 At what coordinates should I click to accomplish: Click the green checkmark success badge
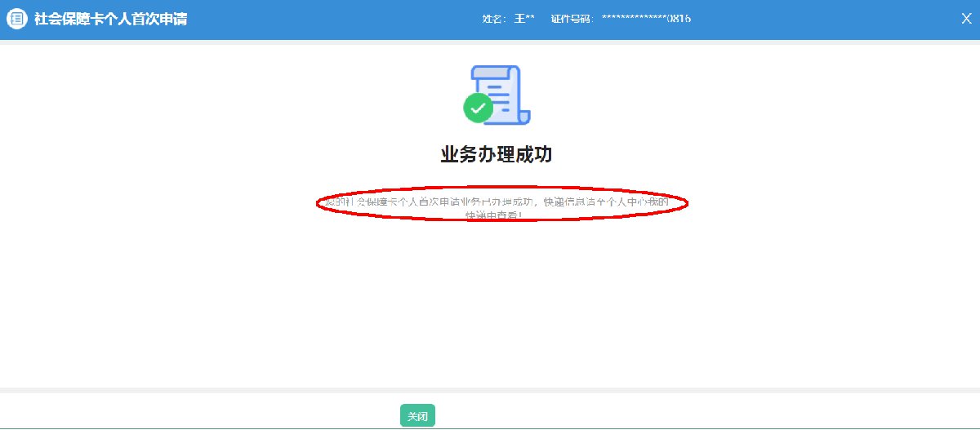[x=478, y=108]
